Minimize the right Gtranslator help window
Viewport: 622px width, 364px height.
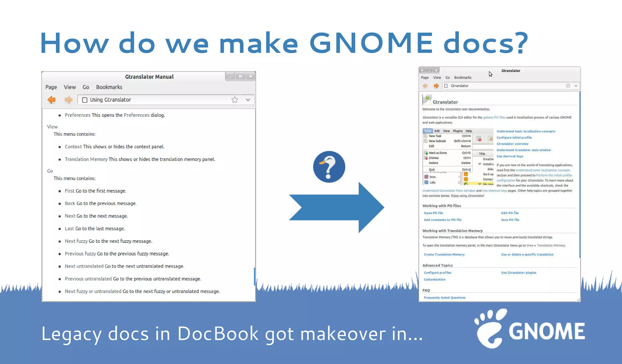429,70
